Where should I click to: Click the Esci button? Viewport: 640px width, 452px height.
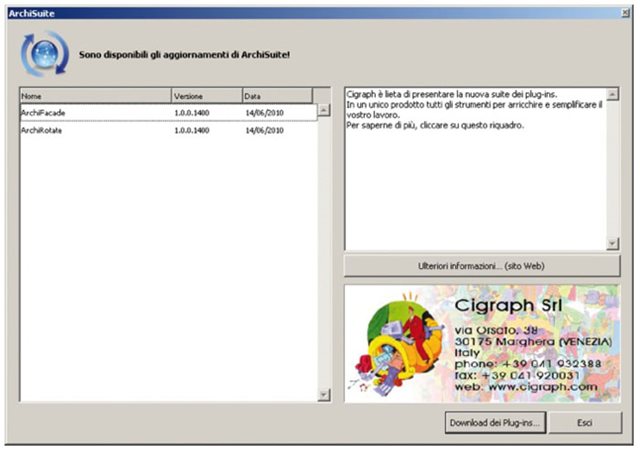point(585,423)
